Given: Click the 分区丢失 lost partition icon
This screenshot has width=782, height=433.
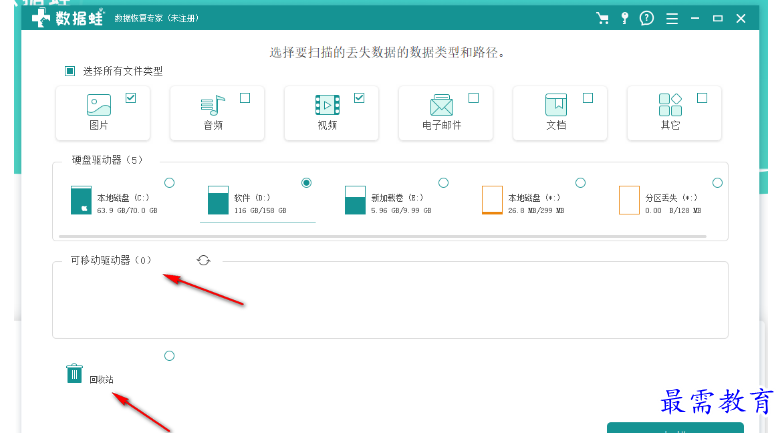Looking at the screenshot, I should 629,200.
